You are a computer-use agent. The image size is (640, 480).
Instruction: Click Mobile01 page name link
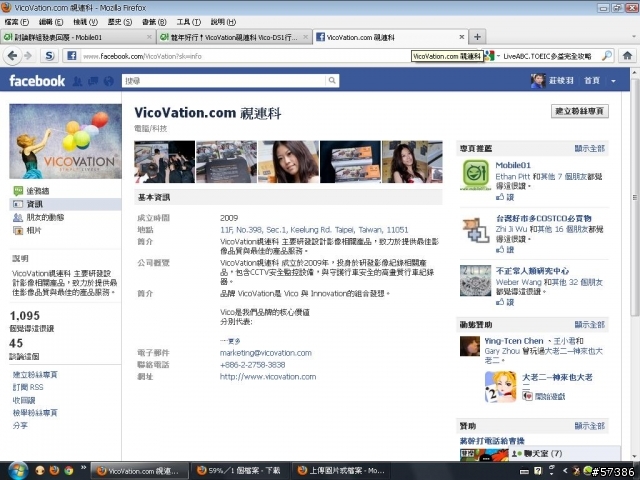[x=513, y=165]
